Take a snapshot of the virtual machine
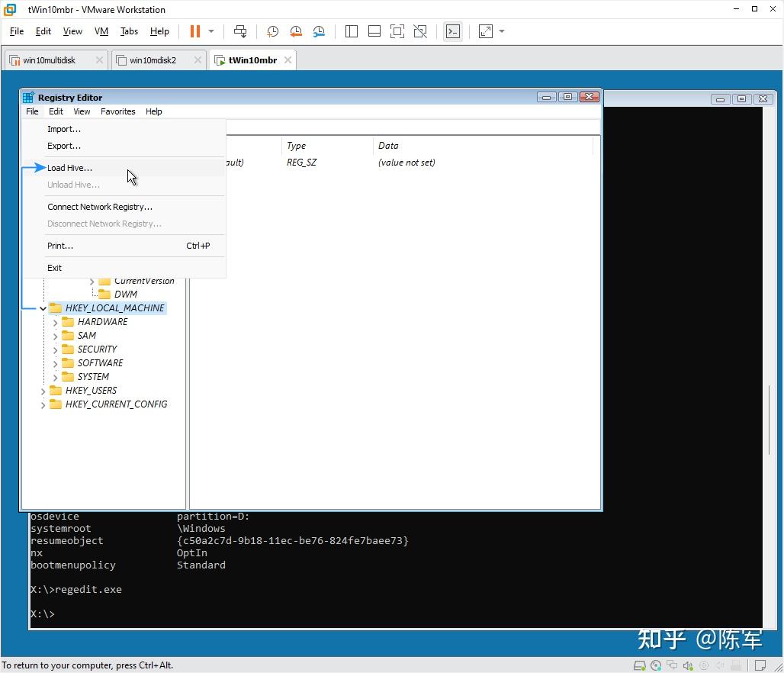 coord(272,31)
